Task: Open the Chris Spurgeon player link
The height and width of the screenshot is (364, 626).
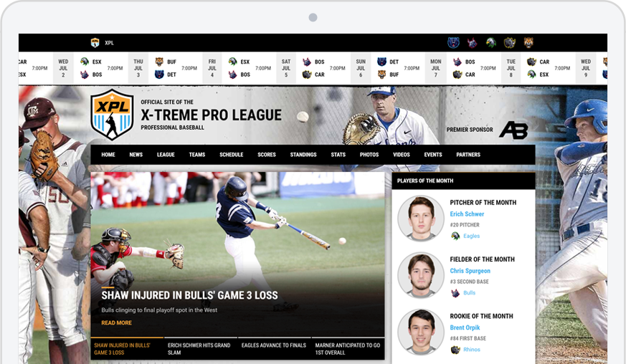Action: point(470,271)
